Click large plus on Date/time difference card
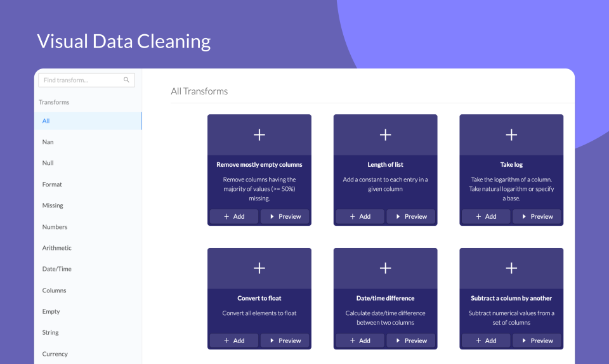Screen dimensions: 609x364 (x=385, y=268)
